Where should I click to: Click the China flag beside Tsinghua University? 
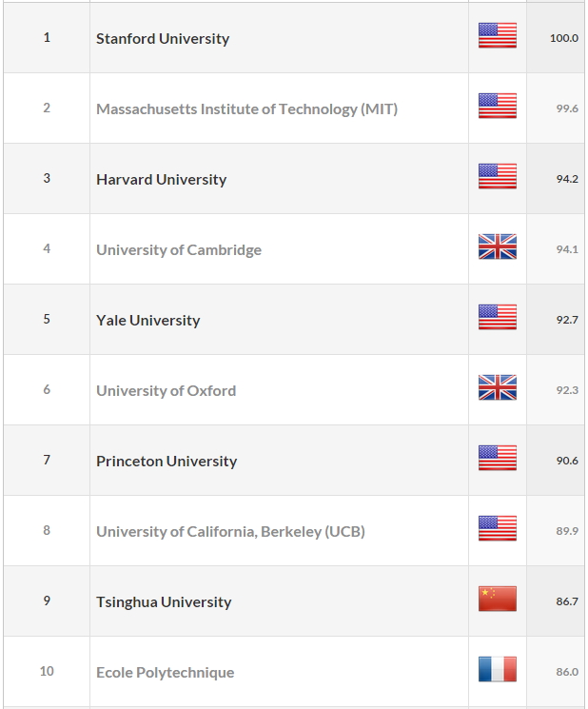click(498, 599)
